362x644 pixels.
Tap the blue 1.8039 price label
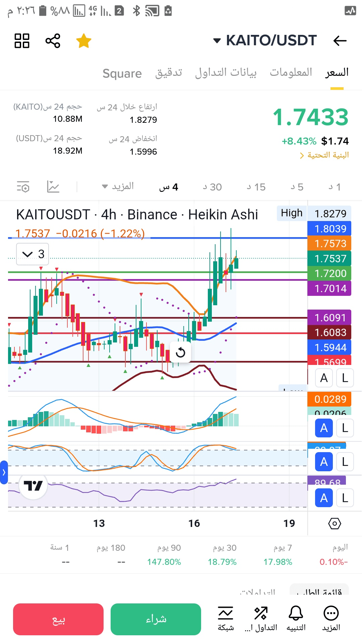329,229
